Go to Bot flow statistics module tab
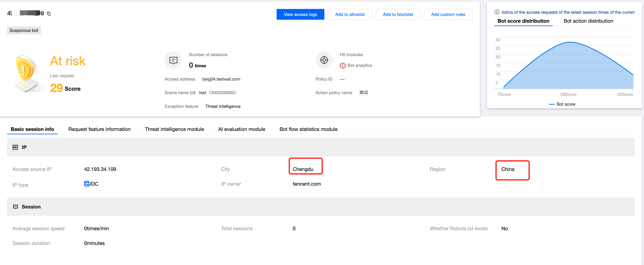The width and height of the screenshot is (644, 265). coord(308,129)
